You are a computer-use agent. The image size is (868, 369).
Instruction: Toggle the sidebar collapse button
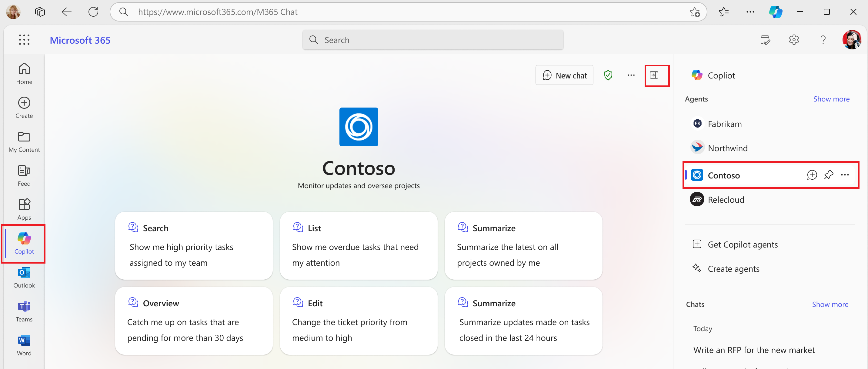click(655, 75)
